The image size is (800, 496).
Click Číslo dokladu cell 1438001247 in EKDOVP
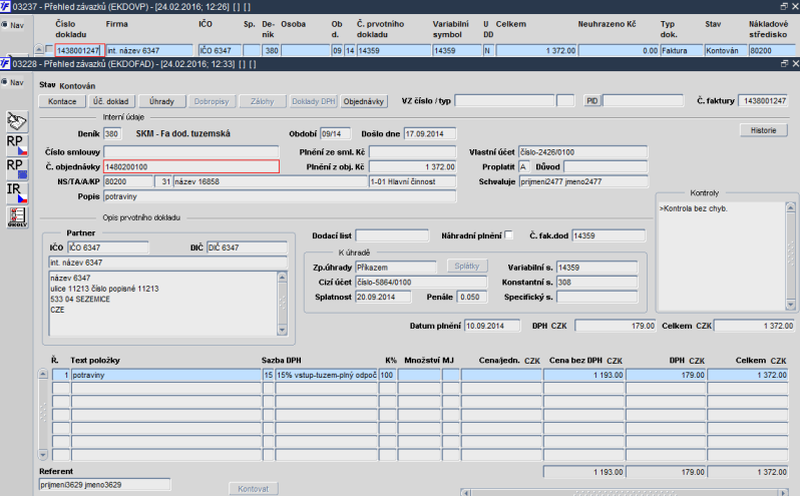[80, 50]
